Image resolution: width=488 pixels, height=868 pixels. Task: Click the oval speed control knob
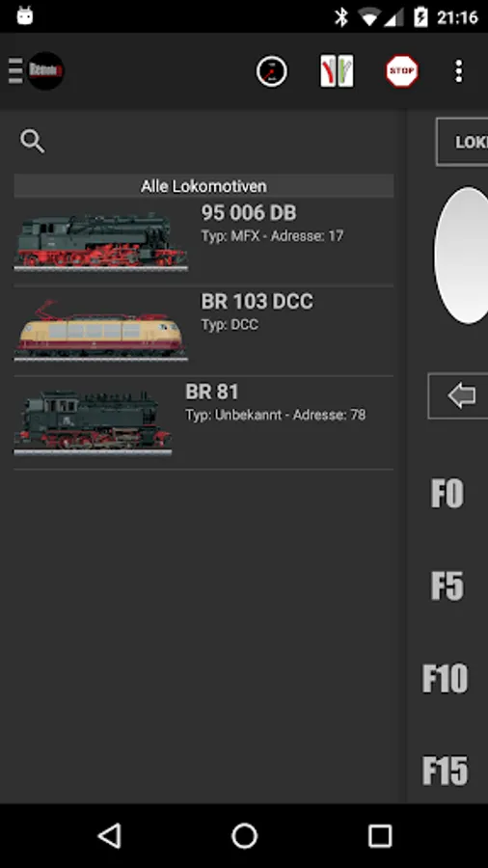click(462, 255)
